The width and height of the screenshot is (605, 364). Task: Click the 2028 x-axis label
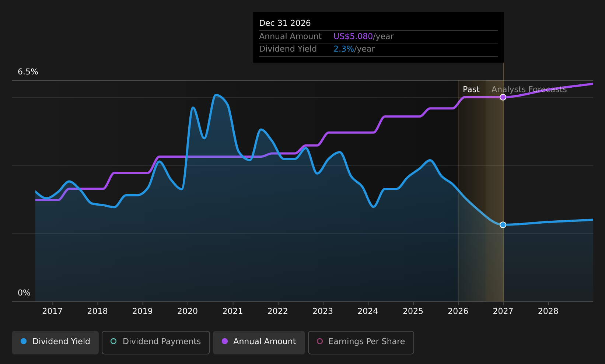548,311
